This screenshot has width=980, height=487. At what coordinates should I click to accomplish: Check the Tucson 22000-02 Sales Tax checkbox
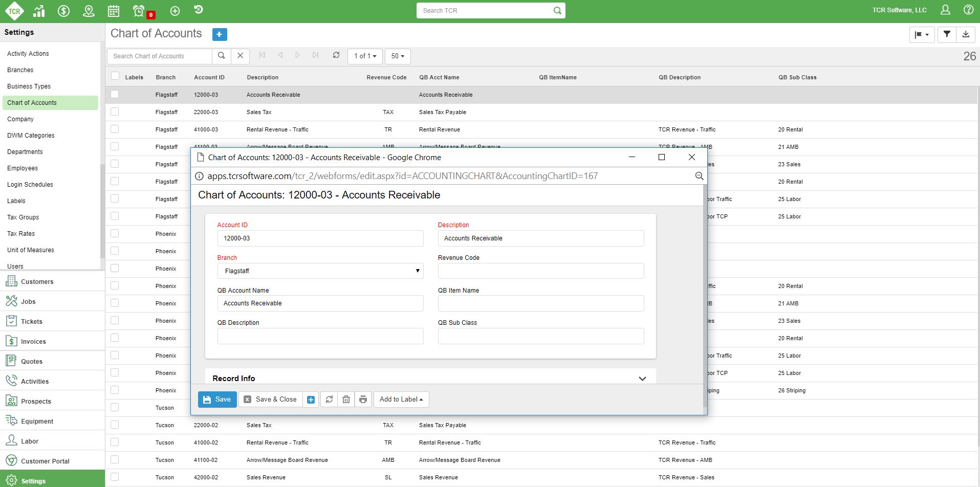point(115,425)
